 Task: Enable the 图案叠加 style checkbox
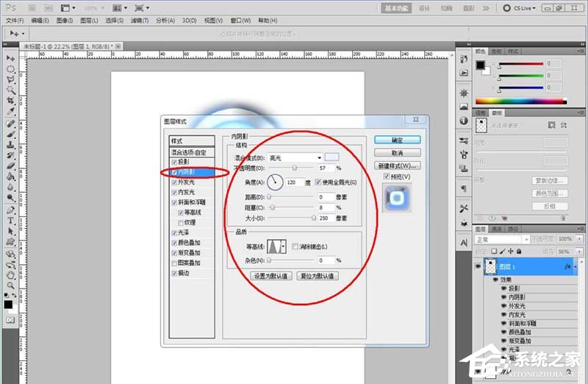click(x=174, y=263)
